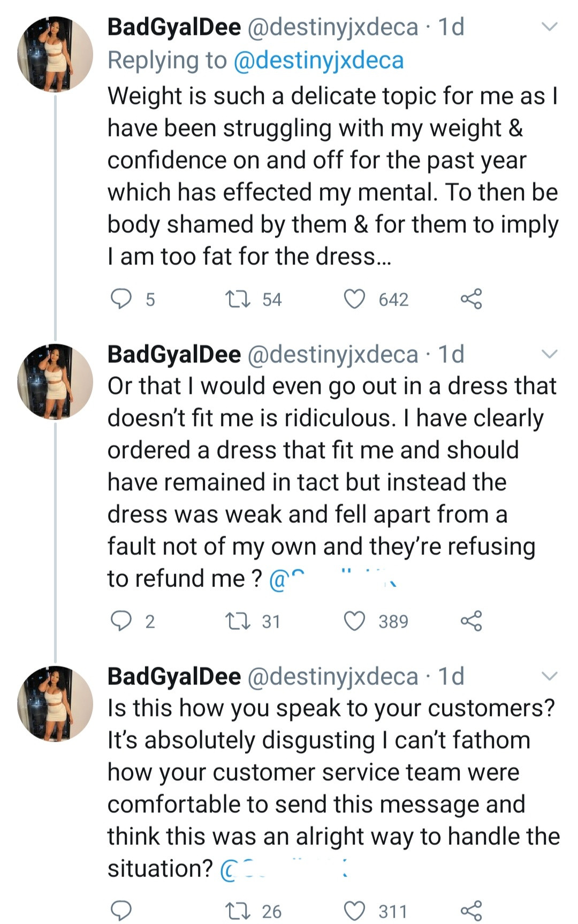Open options chevron on first tweet
The height and width of the screenshot is (924, 578).
click(x=550, y=27)
